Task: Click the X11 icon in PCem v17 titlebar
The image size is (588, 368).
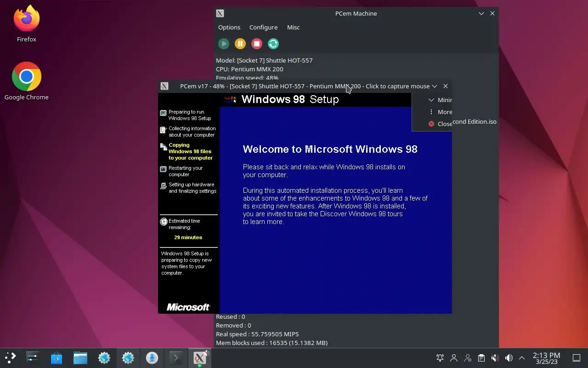Action: click(164, 86)
